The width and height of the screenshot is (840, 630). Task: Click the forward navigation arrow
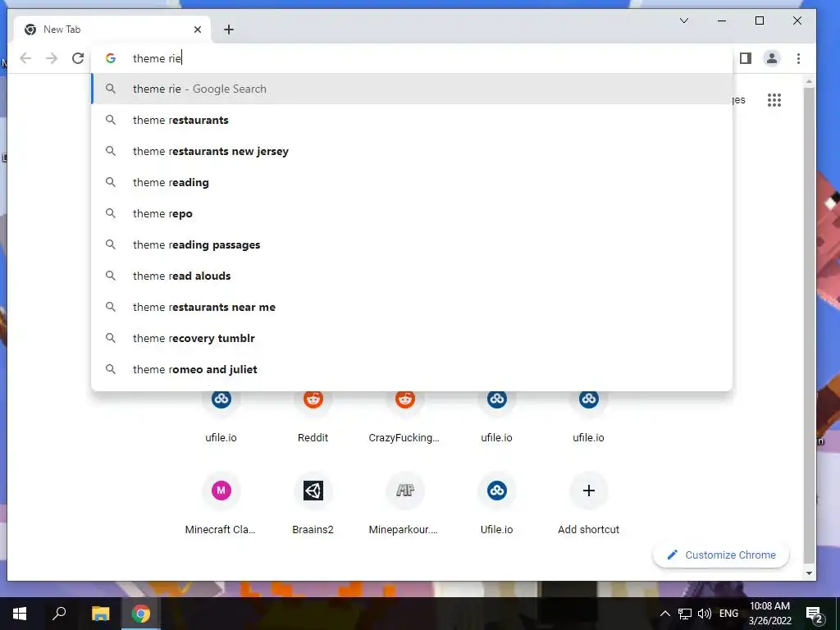[x=52, y=58]
